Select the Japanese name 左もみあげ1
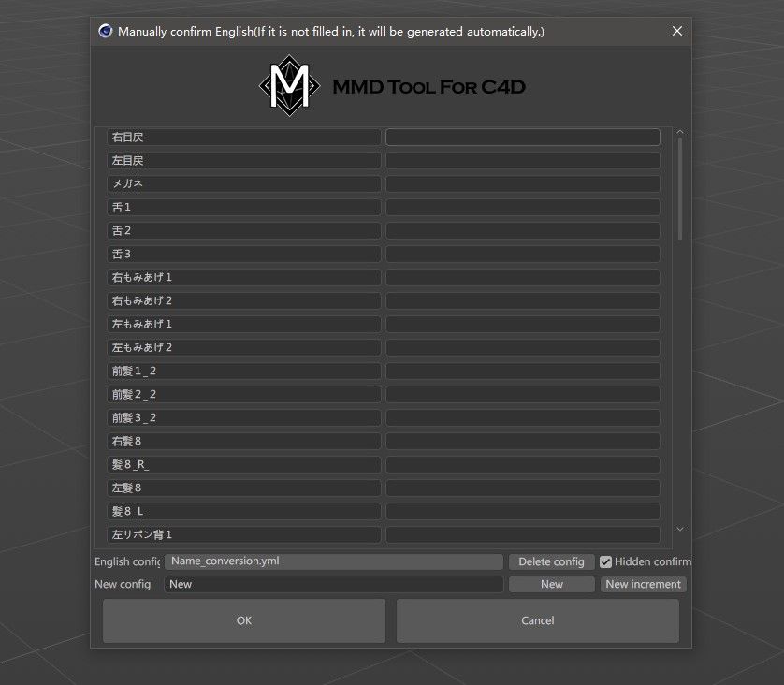This screenshot has width=784, height=685. [x=244, y=324]
